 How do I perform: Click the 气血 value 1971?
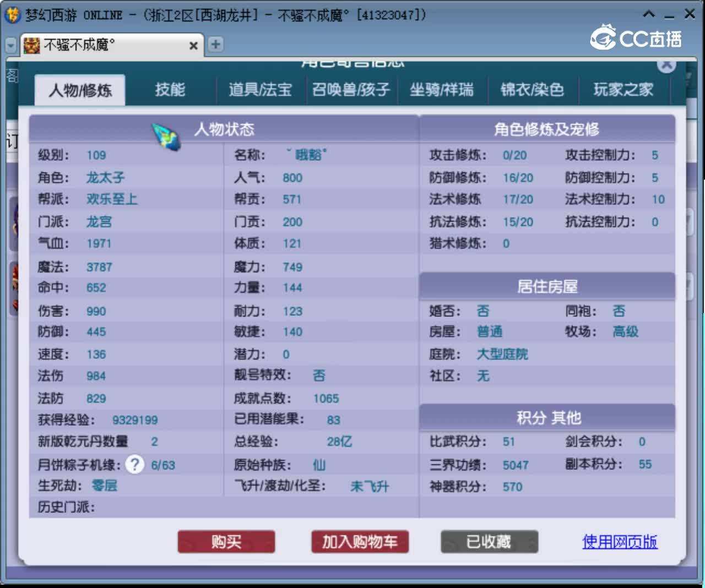pyautogui.click(x=99, y=243)
